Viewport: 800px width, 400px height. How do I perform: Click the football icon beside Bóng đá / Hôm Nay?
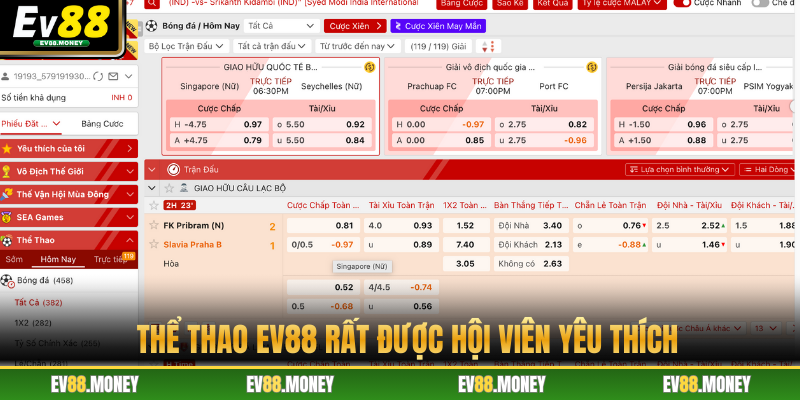(x=151, y=26)
